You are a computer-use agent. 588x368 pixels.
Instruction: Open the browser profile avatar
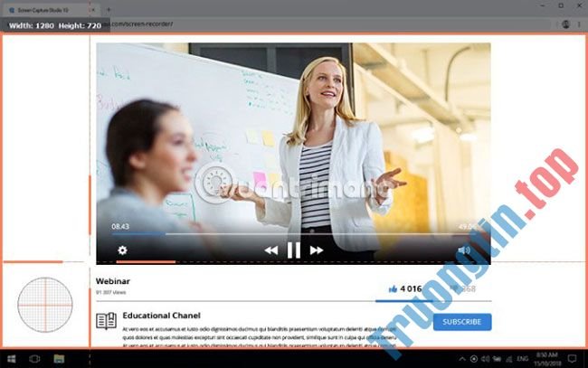(x=566, y=24)
